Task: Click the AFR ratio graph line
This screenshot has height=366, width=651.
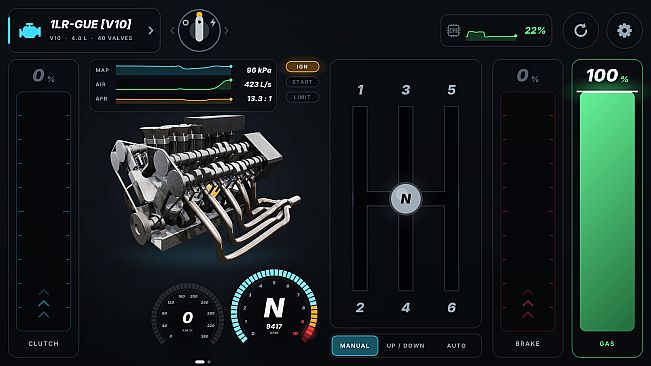Action: (x=174, y=100)
